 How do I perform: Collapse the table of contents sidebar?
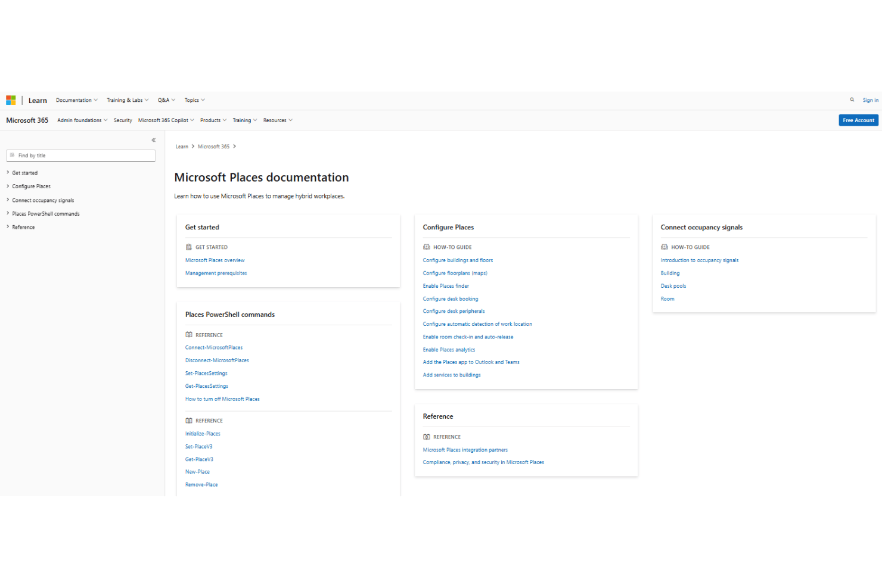[x=153, y=140]
